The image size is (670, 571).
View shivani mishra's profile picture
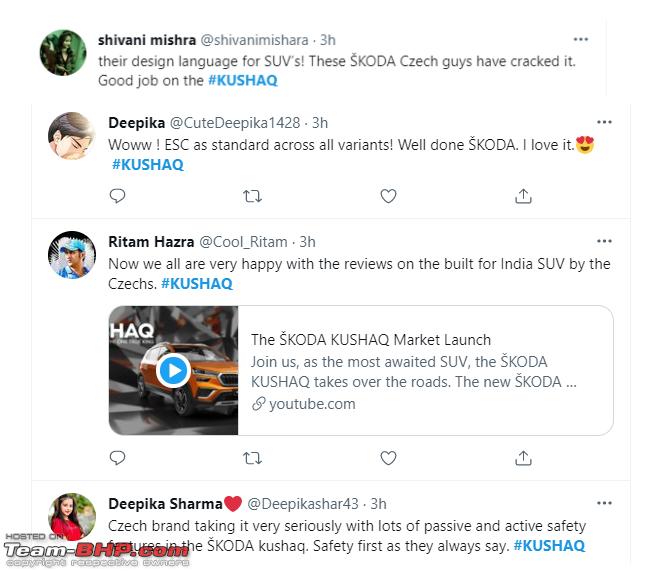point(63,53)
